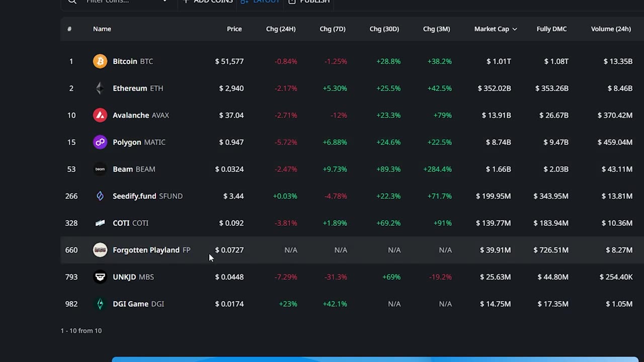This screenshot has height=362, width=644.
Task: Click Forgotten Playland price $ 0.0727
Action: (x=229, y=250)
